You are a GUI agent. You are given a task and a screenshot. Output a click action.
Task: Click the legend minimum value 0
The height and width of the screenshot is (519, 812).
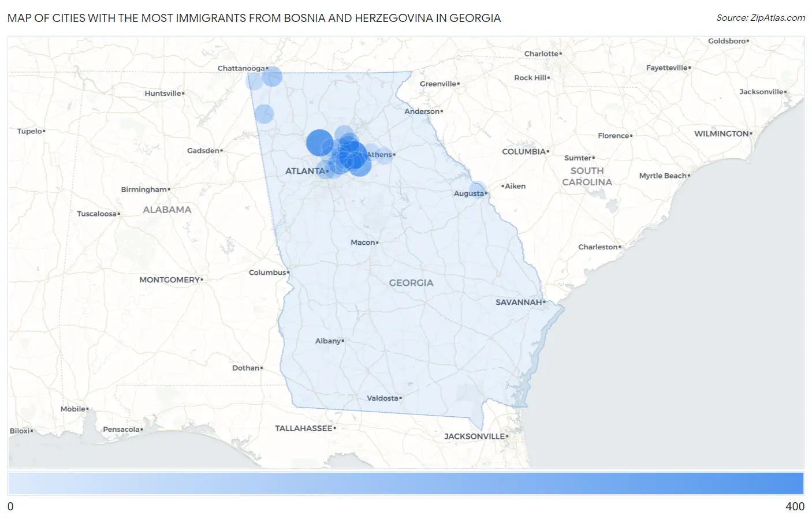(10, 506)
